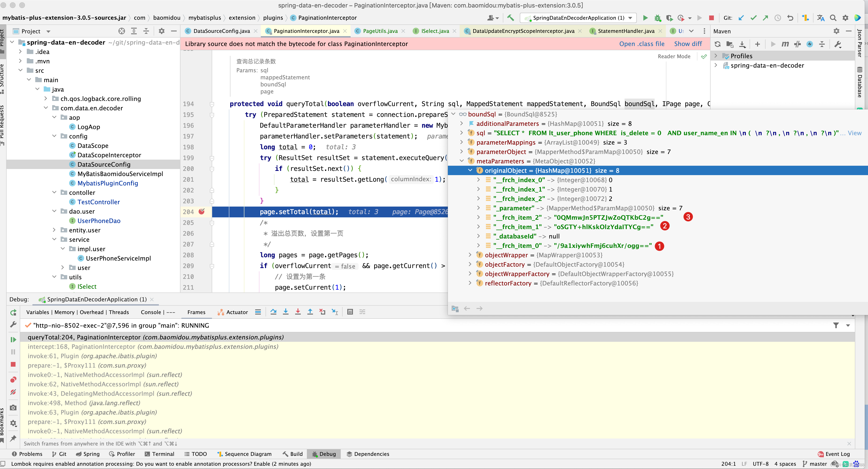Image resolution: width=868 pixels, height=469 pixels.
Task: Expand the .idea folder
Action: coord(20,51)
